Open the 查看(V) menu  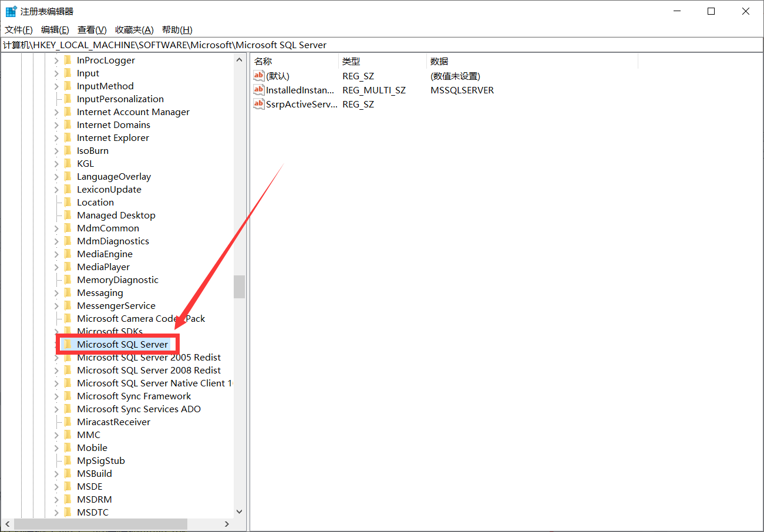92,29
